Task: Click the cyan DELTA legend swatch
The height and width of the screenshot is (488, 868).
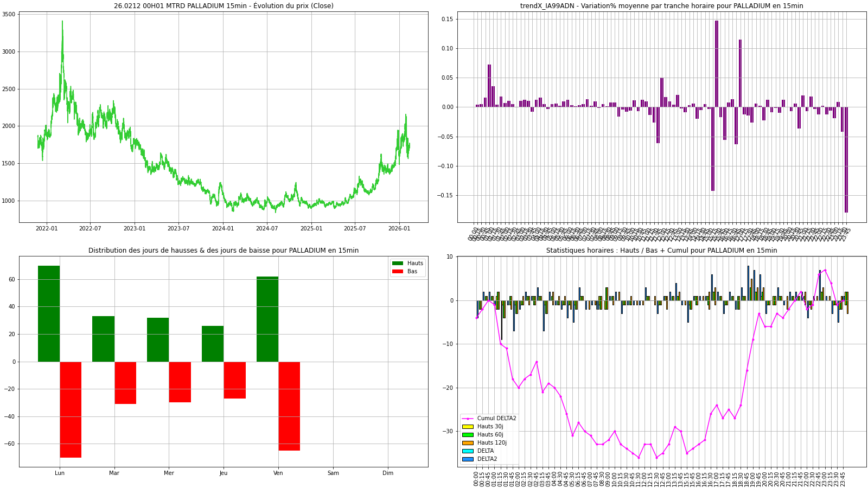Action: point(468,451)
